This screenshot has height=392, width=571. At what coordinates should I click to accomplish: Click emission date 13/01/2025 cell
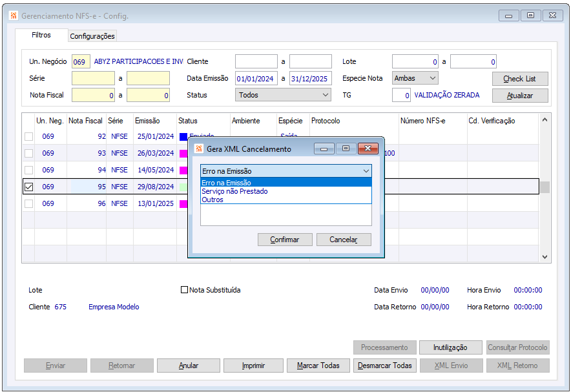tap(156, 203)
